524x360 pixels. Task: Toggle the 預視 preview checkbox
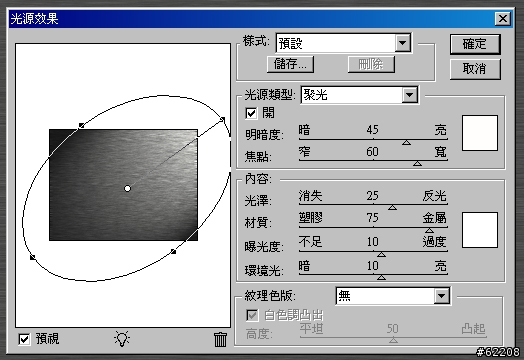point(24,340)
